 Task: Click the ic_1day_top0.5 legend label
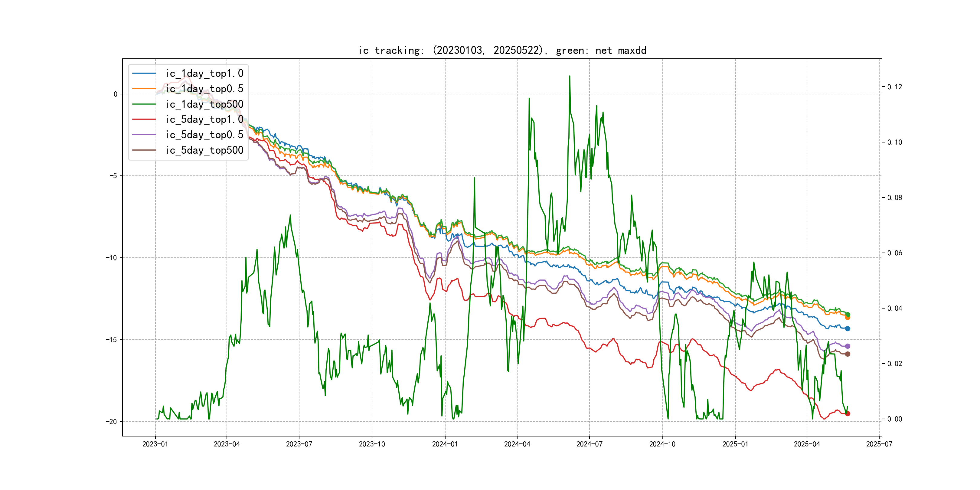pyautogui.click(x=204, y=89)
